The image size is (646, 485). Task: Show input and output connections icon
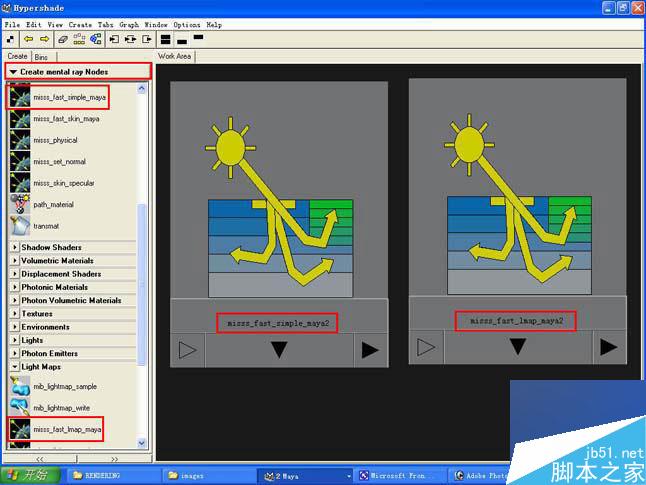coord(131,39)
